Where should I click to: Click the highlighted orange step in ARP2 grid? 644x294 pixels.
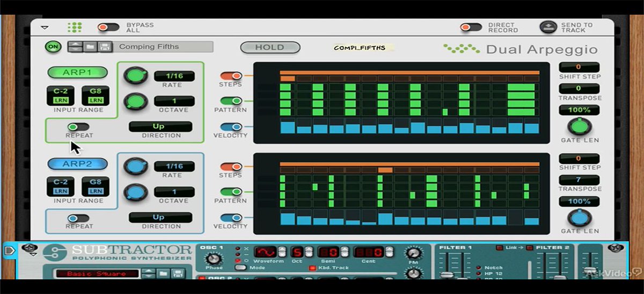coord(385,170)
